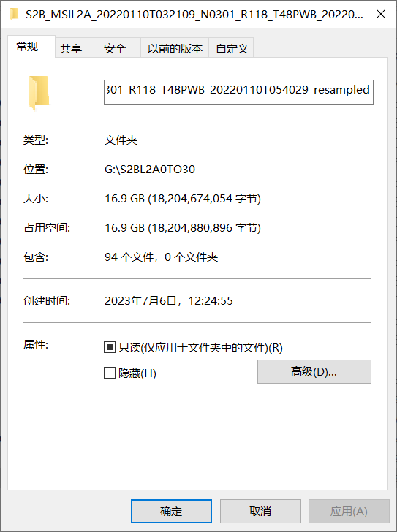Click the size on disk 18,204,880,896 字节
This screenshot has width=397, height=532.
206,228
